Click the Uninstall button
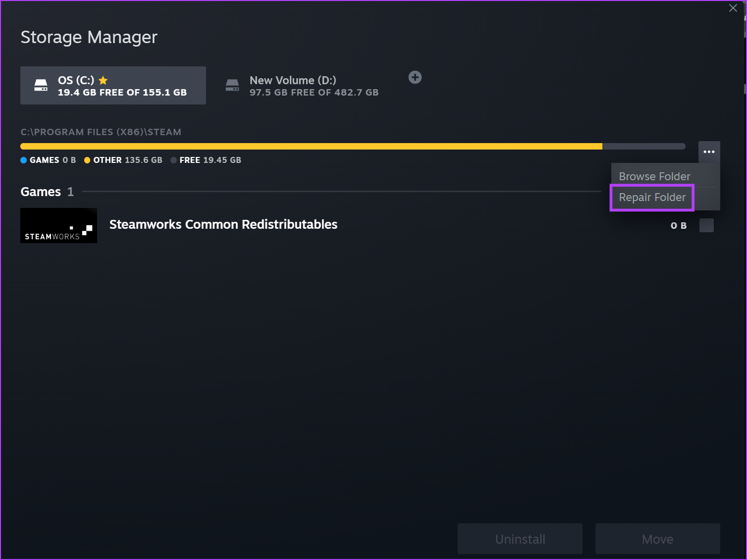 point(520,539)
